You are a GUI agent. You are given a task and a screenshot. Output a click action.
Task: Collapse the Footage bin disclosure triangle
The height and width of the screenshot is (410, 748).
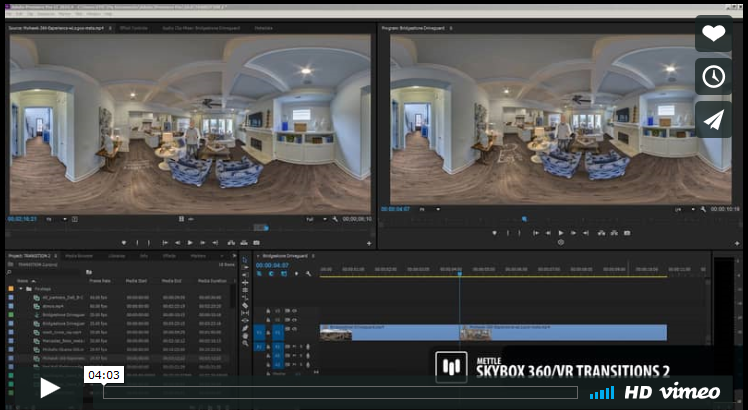(21, 289)
